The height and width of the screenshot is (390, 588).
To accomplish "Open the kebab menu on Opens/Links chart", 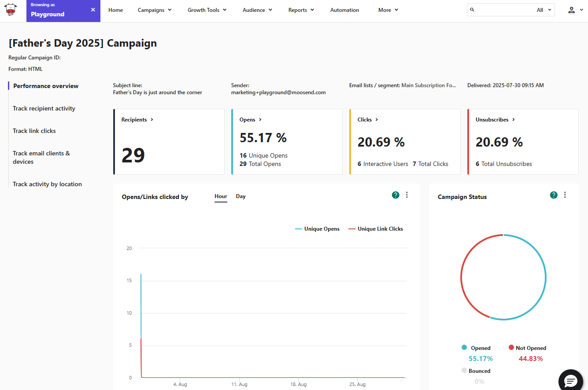I will tap(407, 195).
